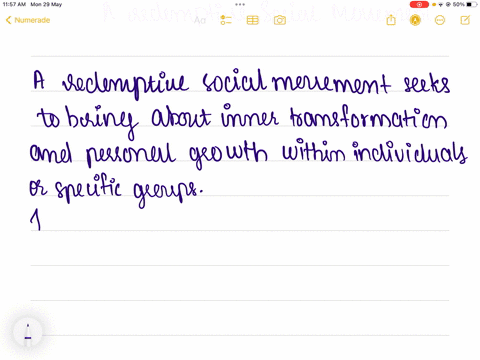The width and height of the screenshot is (480, 360).
Task: Tap the three-dot multitasking control
Action: point(240,4)
